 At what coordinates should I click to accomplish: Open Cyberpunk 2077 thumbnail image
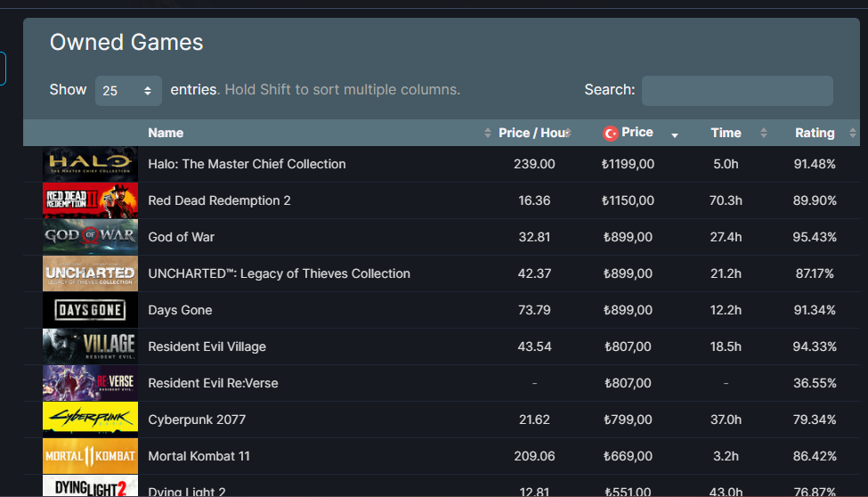click(x=90, y=420)
